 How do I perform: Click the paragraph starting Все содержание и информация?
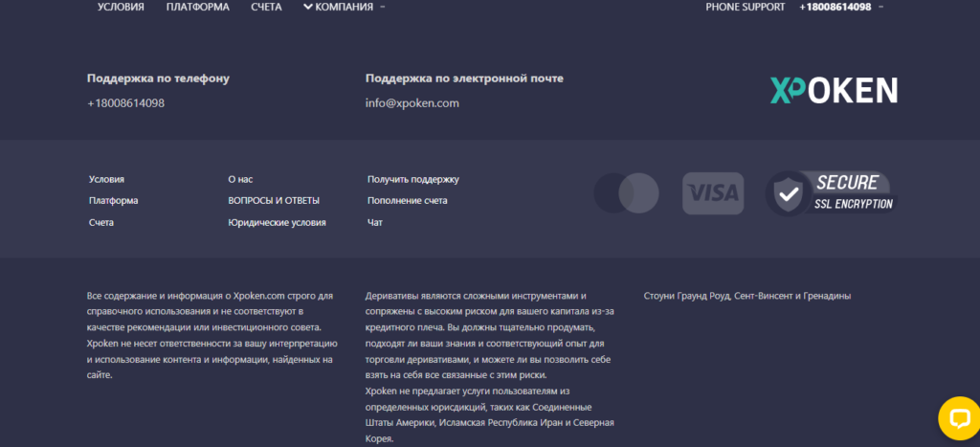pyautogui.click(x=212, y=335)
